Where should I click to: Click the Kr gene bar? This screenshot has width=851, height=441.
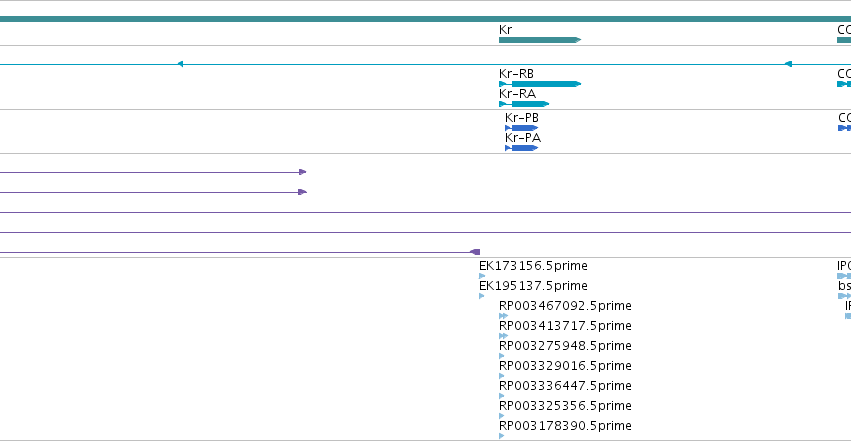pyautogui.click(x=540, y=40)
